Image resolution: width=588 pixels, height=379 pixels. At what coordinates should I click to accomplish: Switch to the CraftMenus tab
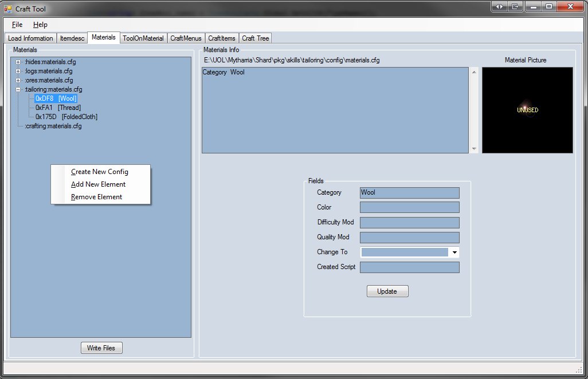click(186, 38)
